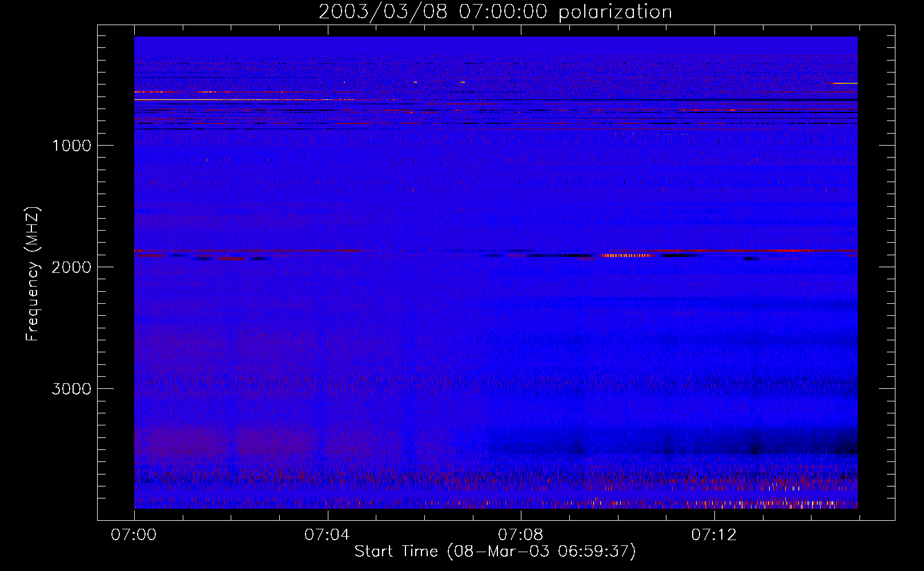
Task: Select the 'Start Time (08-Mar-03 06:59:37)' axis label
Action: coord(495,552)
